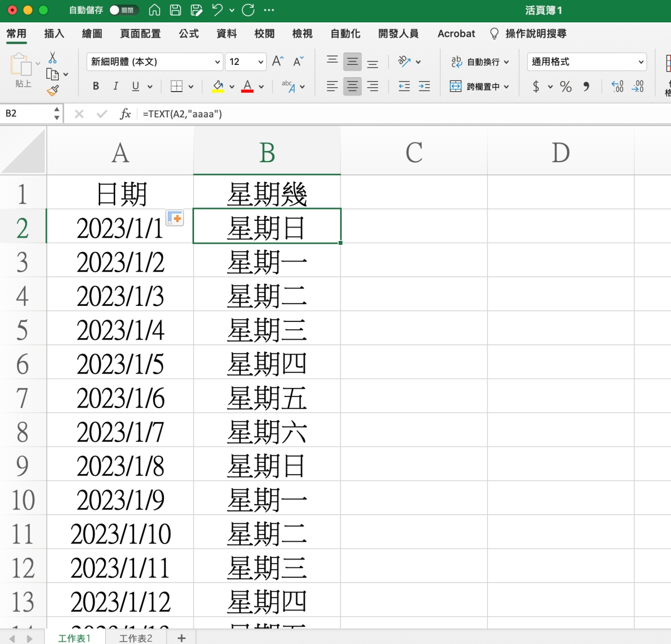Click the Center horizontally icon
The width and height of the screenshot is (671, 644).
point(352,86)
